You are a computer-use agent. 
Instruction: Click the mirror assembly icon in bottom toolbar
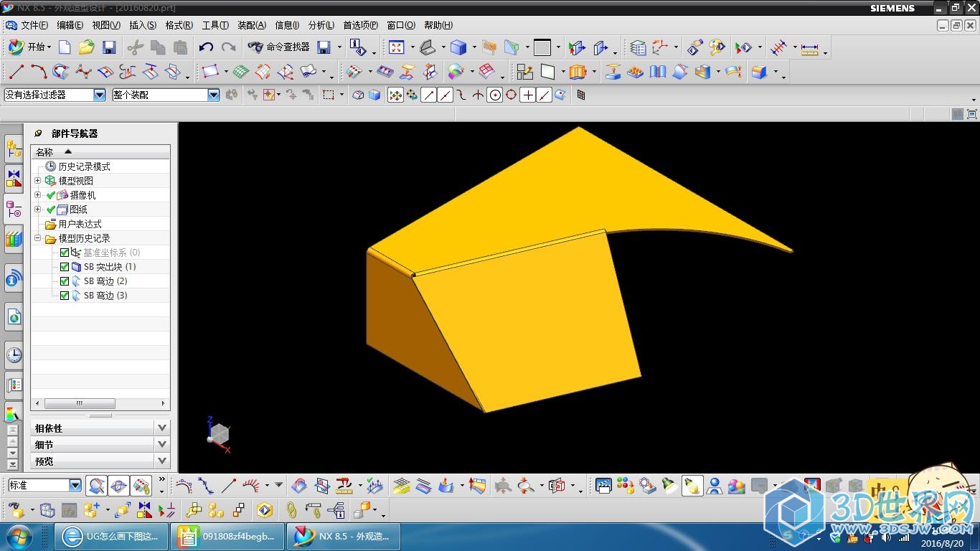[145, 510]
